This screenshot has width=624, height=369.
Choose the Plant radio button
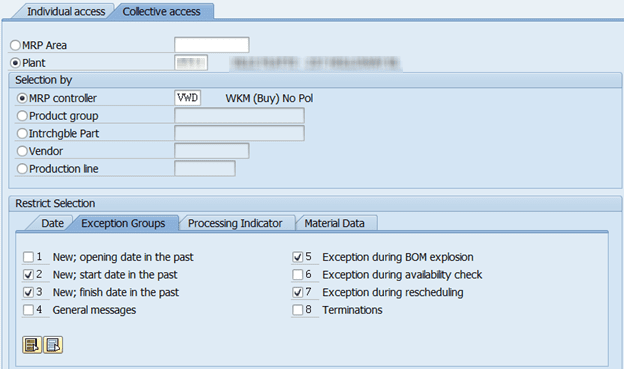(15, 63)
